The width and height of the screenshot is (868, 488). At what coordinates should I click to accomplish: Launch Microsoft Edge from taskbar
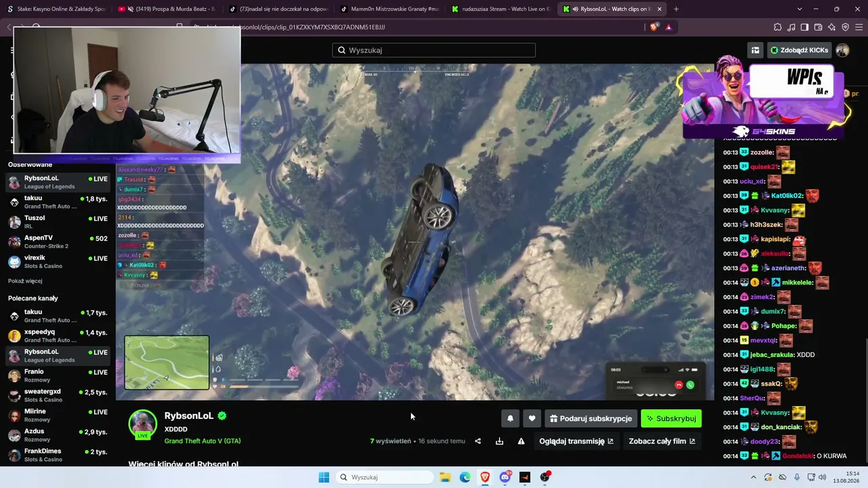point(465,477)
